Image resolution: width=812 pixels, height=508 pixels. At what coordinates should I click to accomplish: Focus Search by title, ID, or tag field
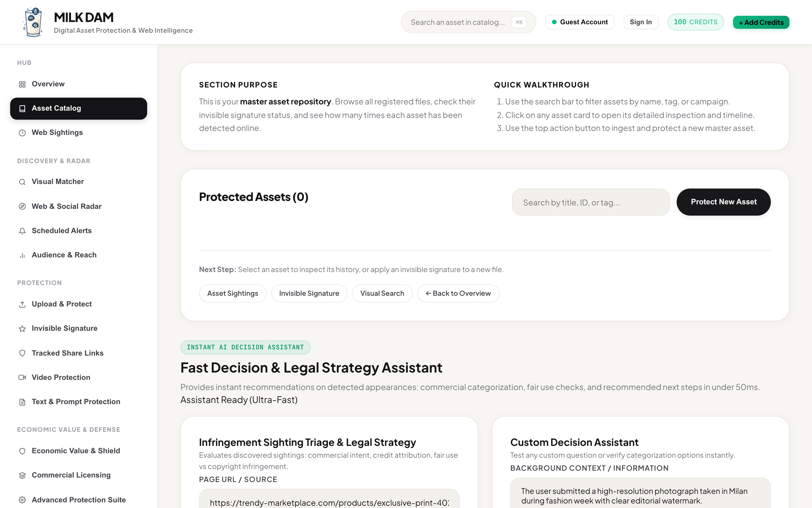(591, 202)
